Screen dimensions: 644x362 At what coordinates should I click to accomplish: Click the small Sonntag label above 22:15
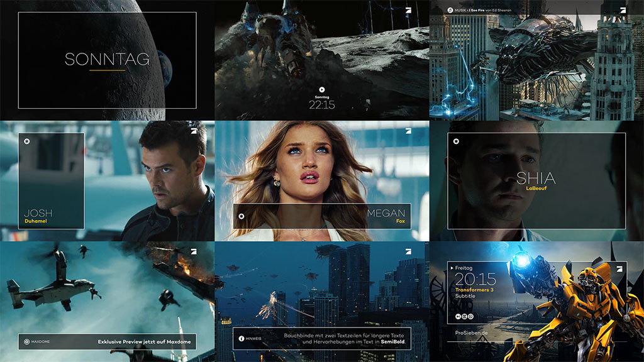tap(322, 97)
